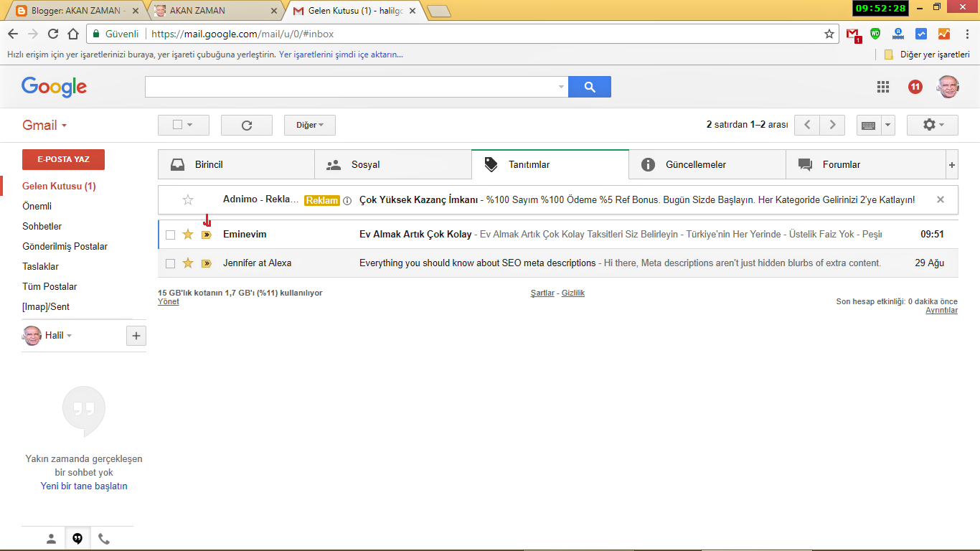
Task: Toggle importance marker on Jennifer at Alexa email
Action: (x=207, y=263)
